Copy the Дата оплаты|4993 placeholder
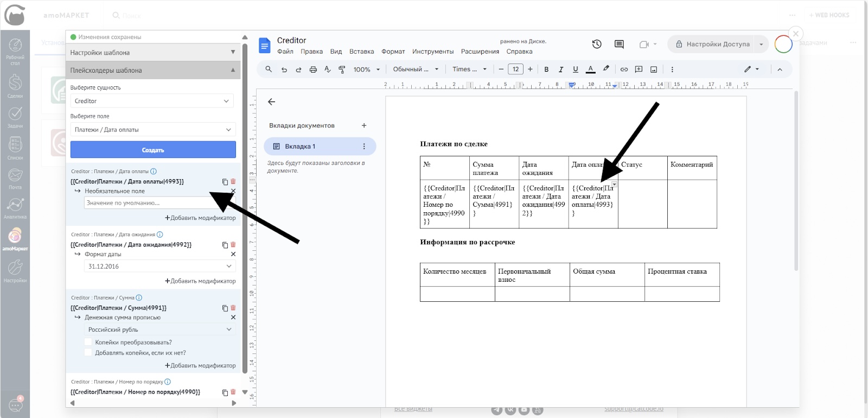Image resolution: width=868 pixels, height=418 pixels. click(x=225, y=182)
